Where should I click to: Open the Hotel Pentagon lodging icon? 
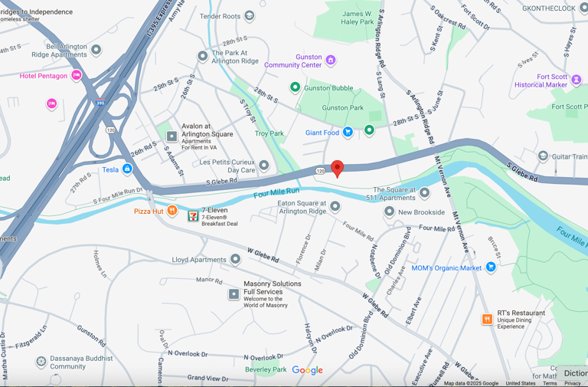pyautogui.click(x=77, y=75)
